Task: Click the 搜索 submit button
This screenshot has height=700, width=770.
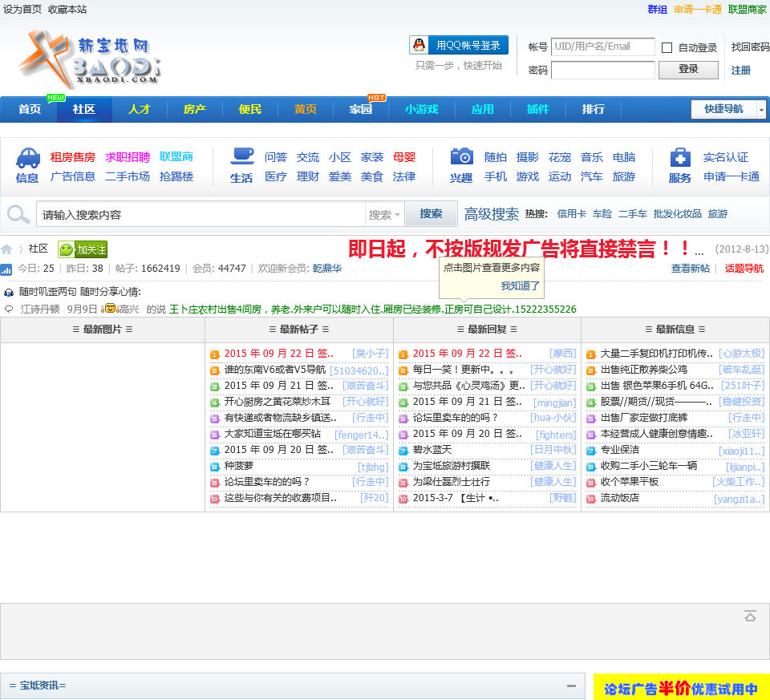Action: (x=431, y=213)
